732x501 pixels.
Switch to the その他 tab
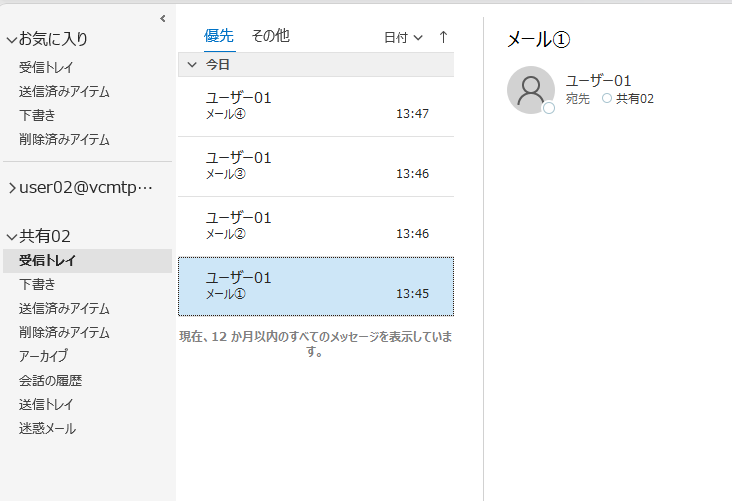(270, 36)
